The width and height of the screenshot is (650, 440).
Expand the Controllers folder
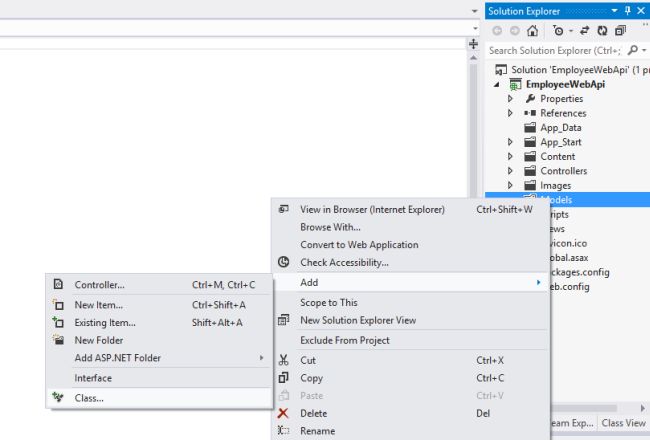point(510,171)
